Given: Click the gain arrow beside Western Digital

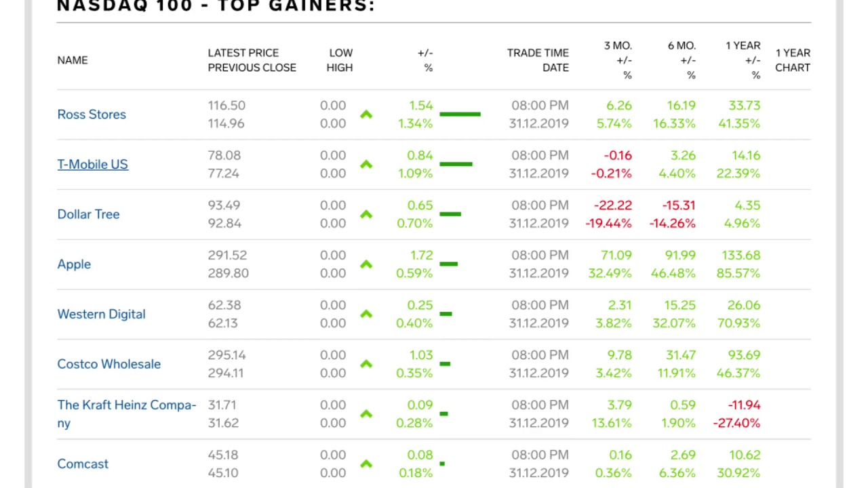Looking at the screenshot, I should 366,314.
